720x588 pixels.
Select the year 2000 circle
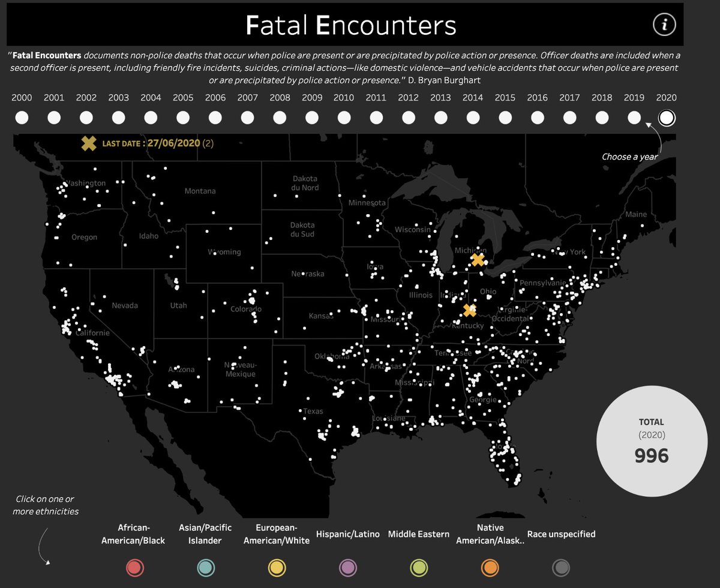coord(22,118)
